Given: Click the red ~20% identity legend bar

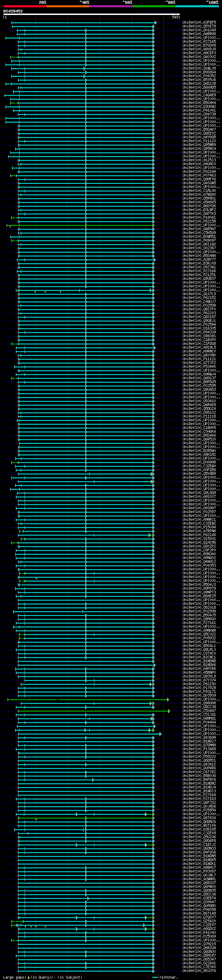Looking at the screenshot, I should pos(25,7).
